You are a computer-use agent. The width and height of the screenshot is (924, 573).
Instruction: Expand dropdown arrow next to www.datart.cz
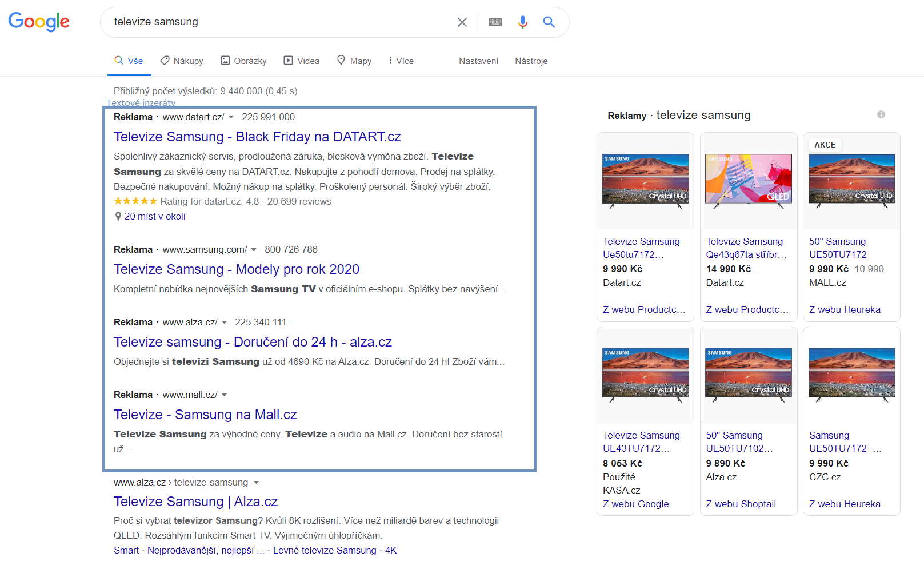coord(231,117)
